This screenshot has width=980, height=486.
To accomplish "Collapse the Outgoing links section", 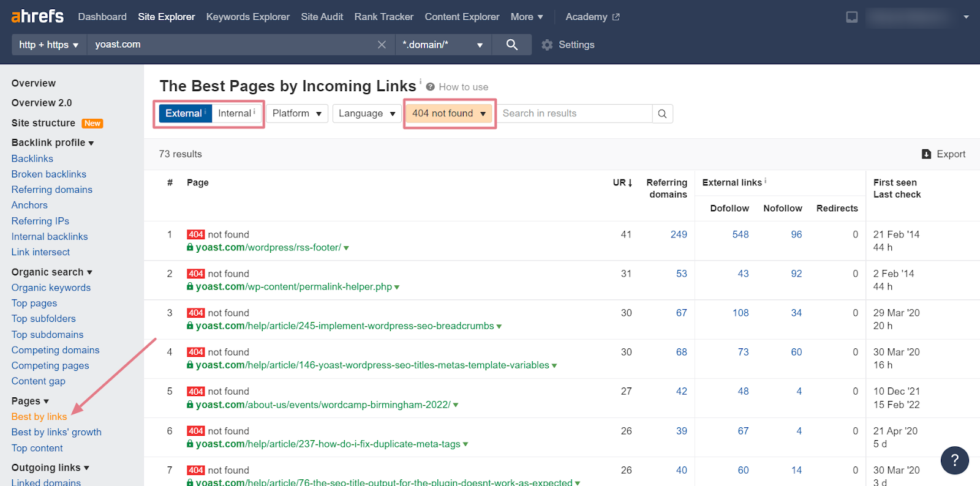I will 50,468.
